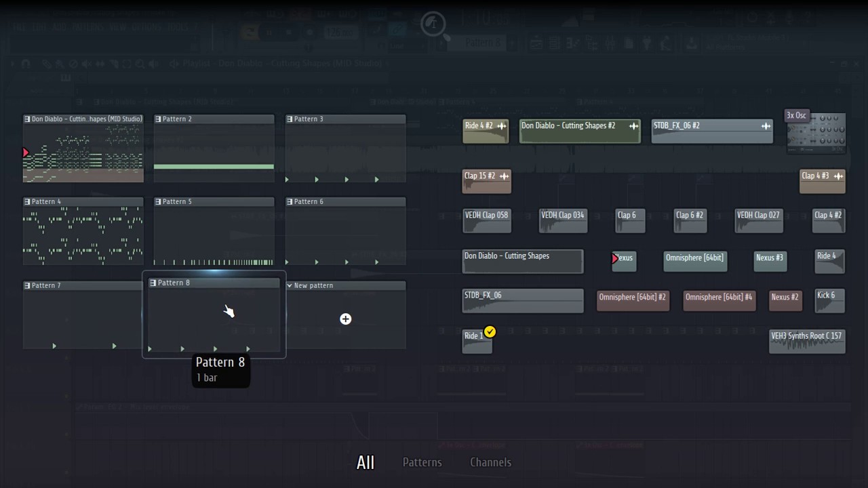Pick the VEDH Clap 034 channel

click(x=563, y=221)
